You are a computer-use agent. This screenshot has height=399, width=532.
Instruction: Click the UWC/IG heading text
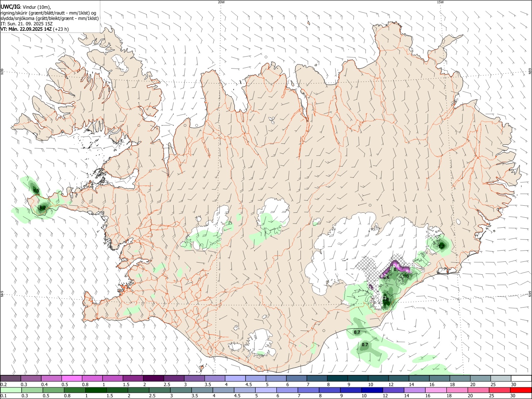(x=10, y=7)
